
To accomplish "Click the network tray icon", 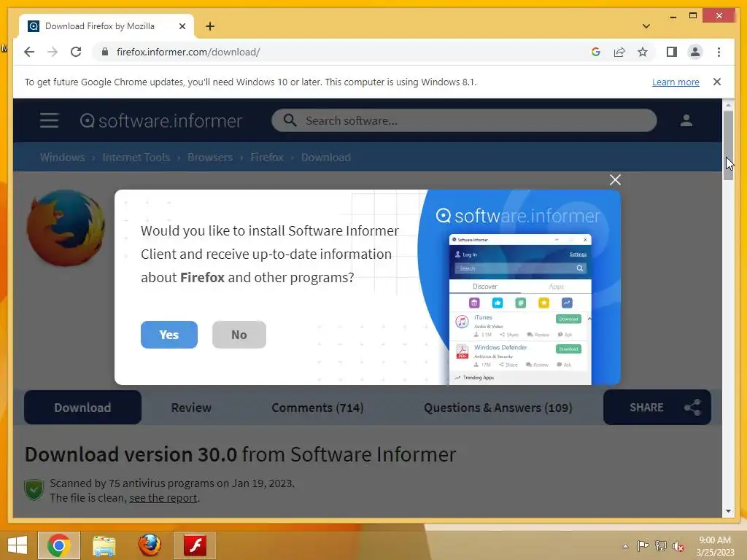I will tap(660, 545).
